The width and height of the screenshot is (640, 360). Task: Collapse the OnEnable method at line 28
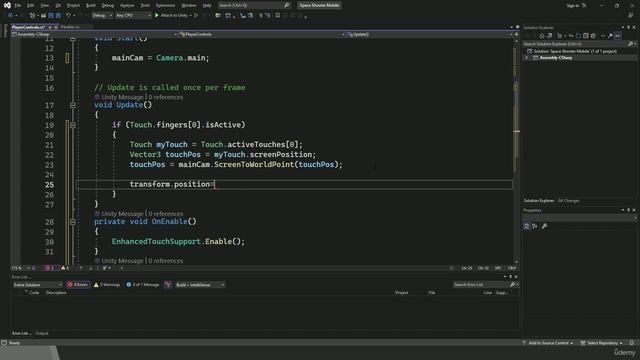tap(73, 222)
